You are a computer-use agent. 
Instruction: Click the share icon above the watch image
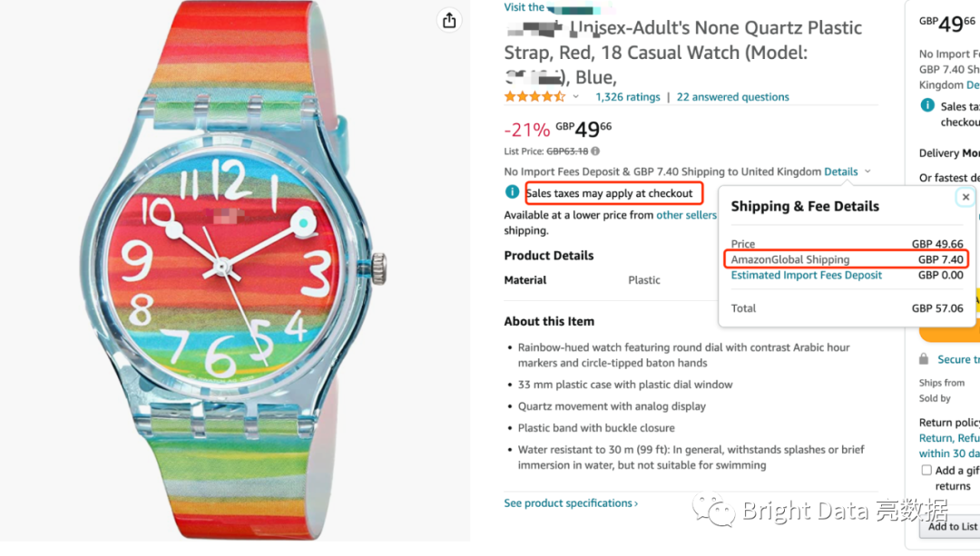point(448,20)
